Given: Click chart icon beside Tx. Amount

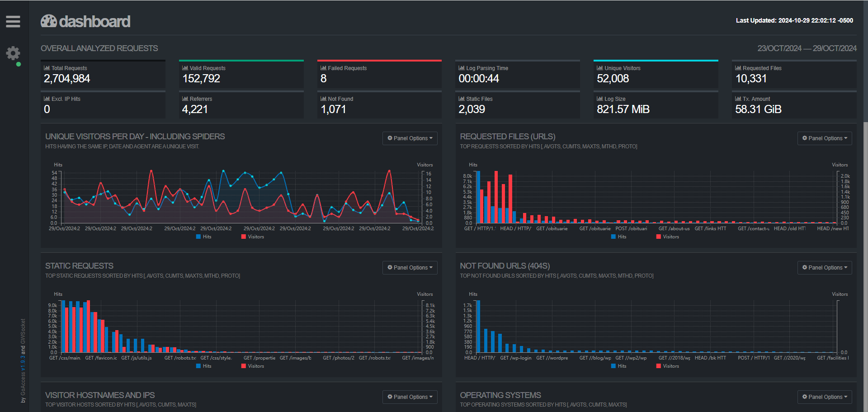Looking at the screenshot, I should point(738,99).
